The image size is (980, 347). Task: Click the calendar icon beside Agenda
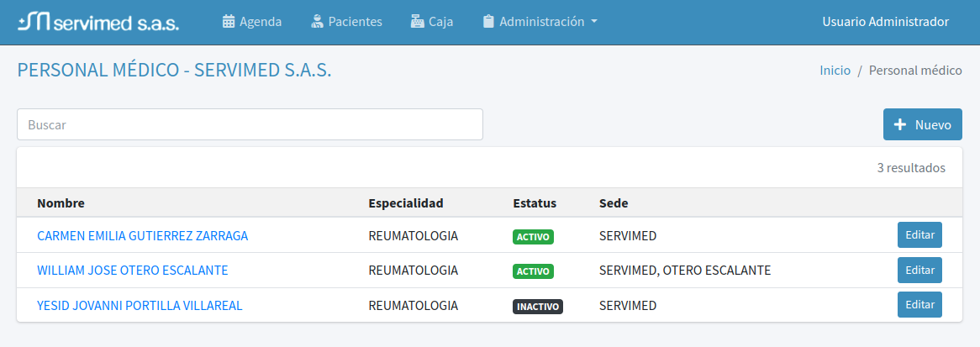228,22
